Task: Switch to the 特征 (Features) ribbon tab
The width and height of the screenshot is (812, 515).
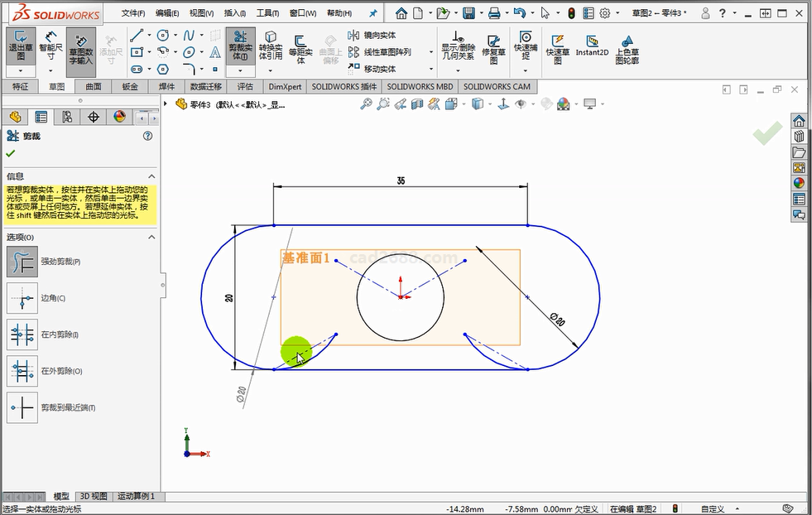Action: (x=20, y=86)
